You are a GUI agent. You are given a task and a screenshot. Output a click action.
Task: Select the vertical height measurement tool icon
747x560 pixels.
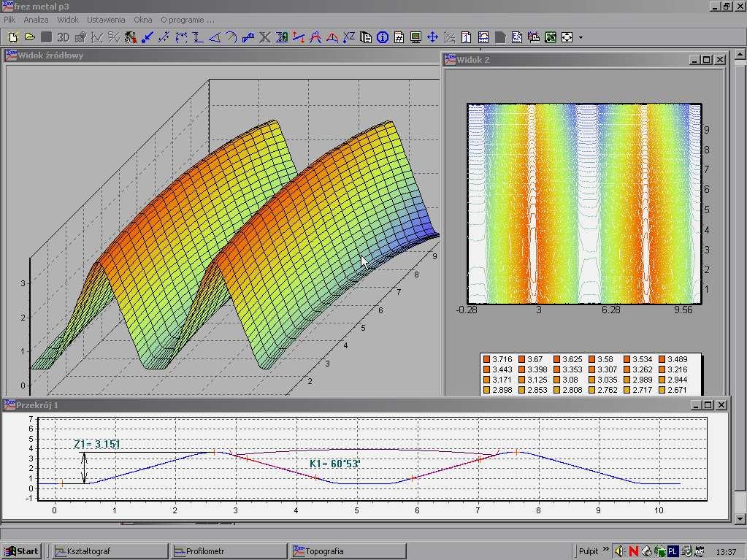pos(198,37)
